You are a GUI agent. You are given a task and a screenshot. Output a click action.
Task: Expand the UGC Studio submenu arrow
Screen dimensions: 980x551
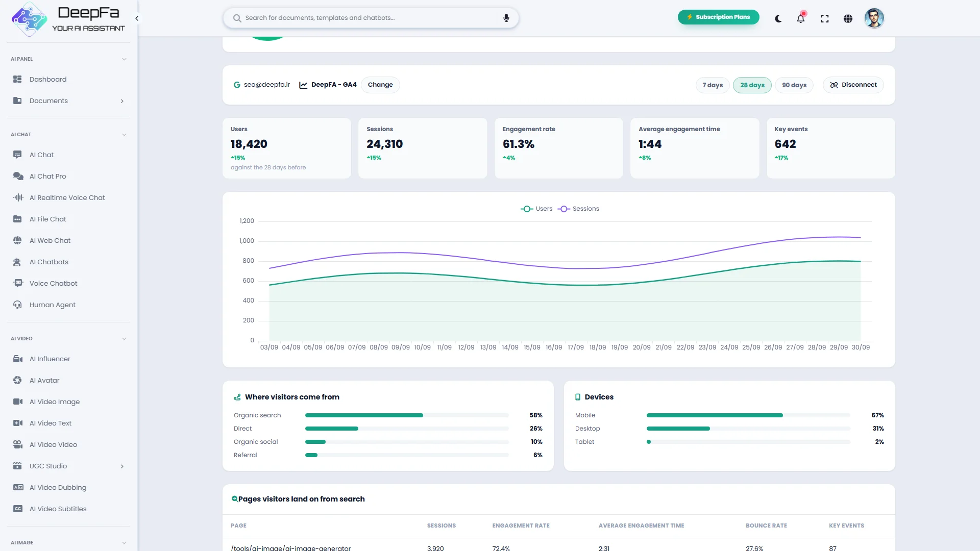[x=122, y=466]
